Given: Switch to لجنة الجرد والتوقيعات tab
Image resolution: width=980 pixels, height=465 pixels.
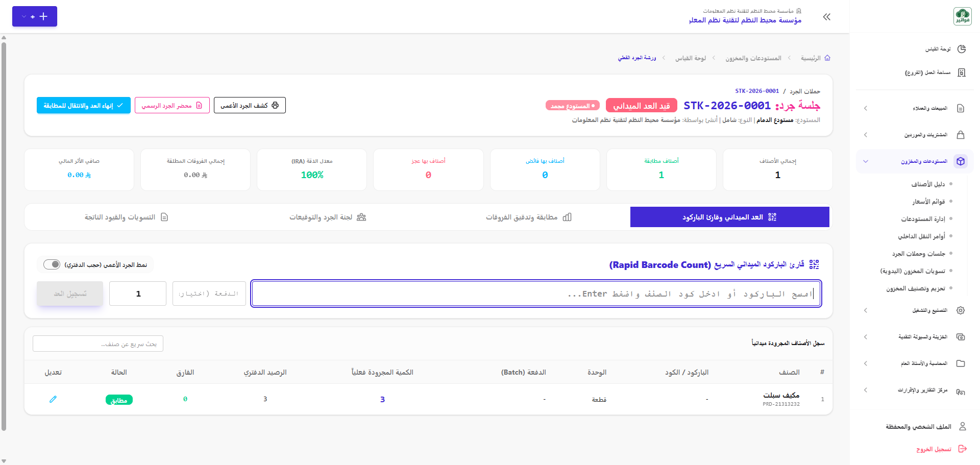Looking at the screenshot, I should point(328,217).
